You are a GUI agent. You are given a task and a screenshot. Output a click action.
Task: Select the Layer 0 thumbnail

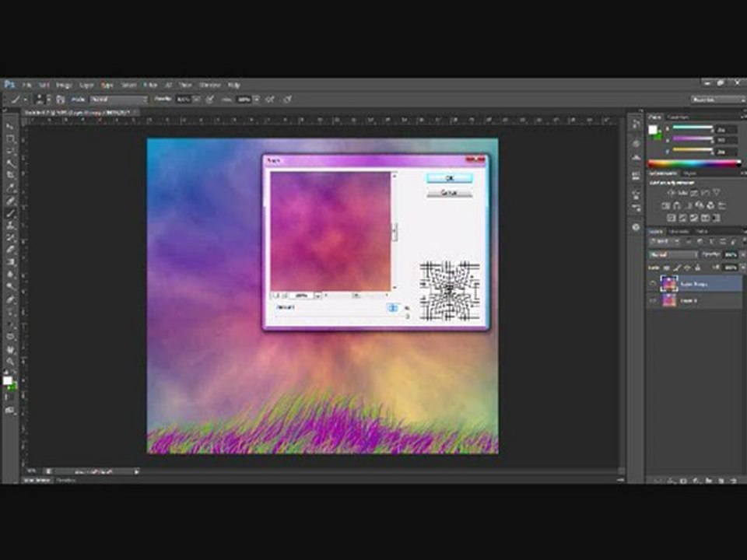669,300
